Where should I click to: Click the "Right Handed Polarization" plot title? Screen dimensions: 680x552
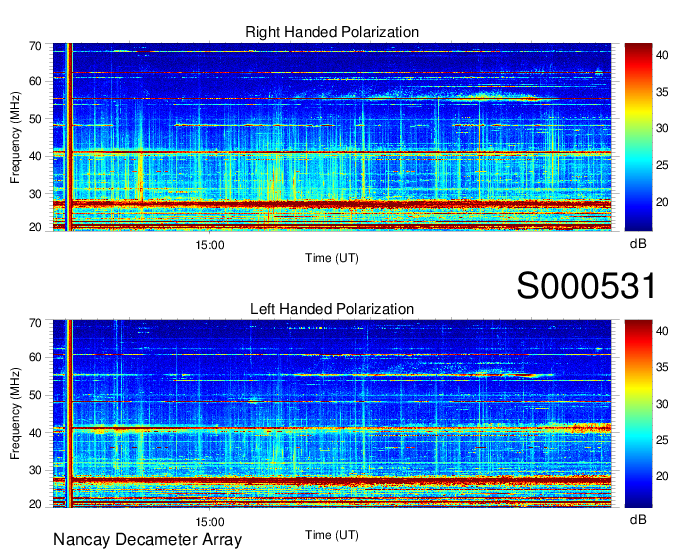(332, 32)
